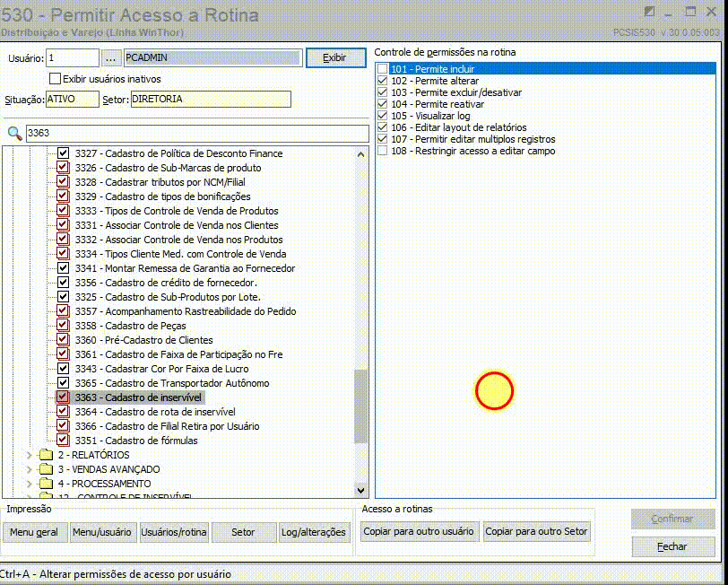
Task: Select 3331 - Associar Controle de Venda nos Clientes
Action: pos(177,225)
